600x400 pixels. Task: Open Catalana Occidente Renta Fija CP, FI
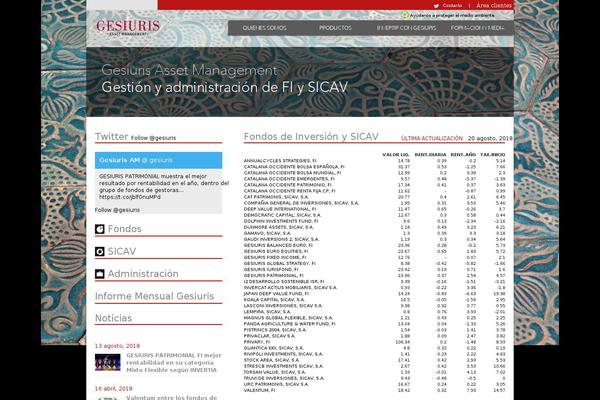point(290,191)
